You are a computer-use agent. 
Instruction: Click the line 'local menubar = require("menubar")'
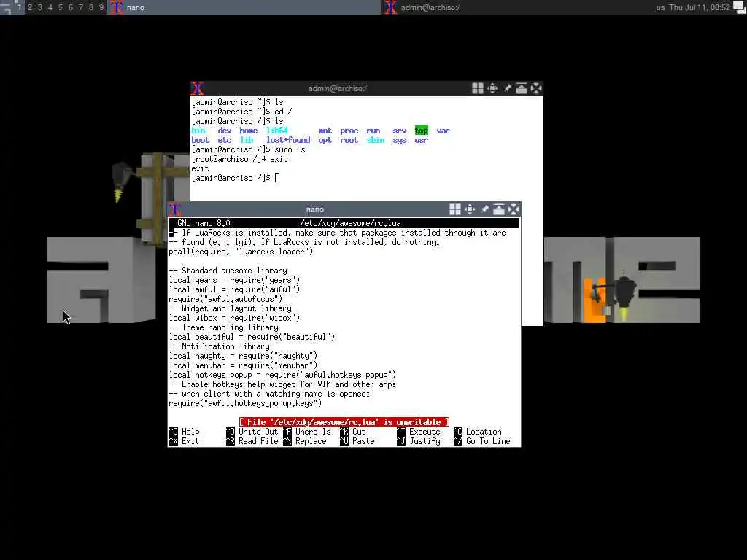pos(243,365)
